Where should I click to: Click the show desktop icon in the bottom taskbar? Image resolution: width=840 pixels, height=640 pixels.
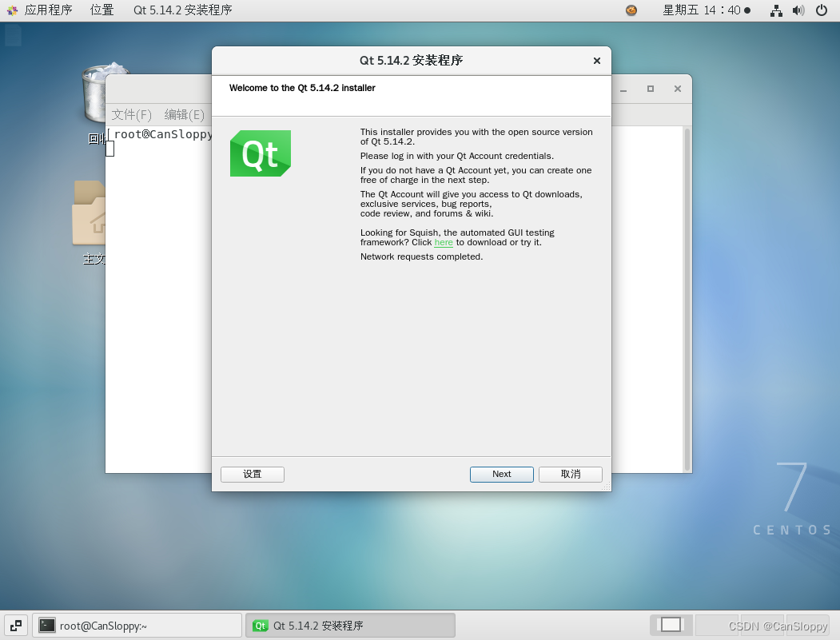point(15,625)
